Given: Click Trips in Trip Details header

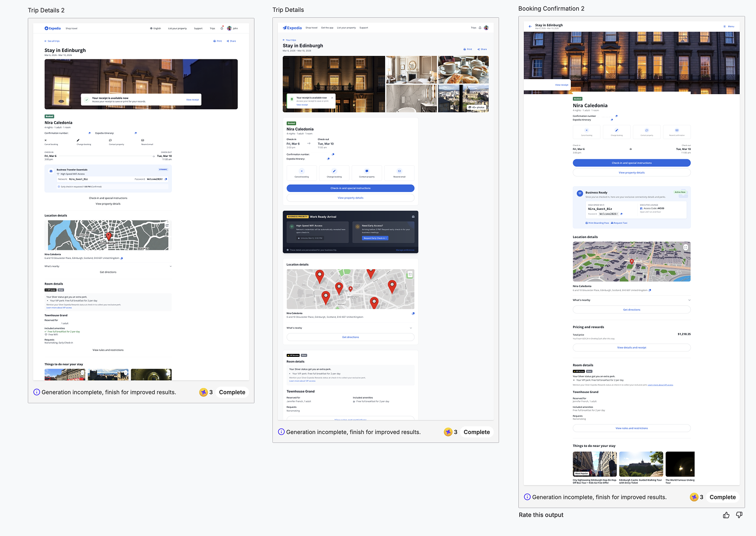Looking at the screenshot, I should point(473,28).
